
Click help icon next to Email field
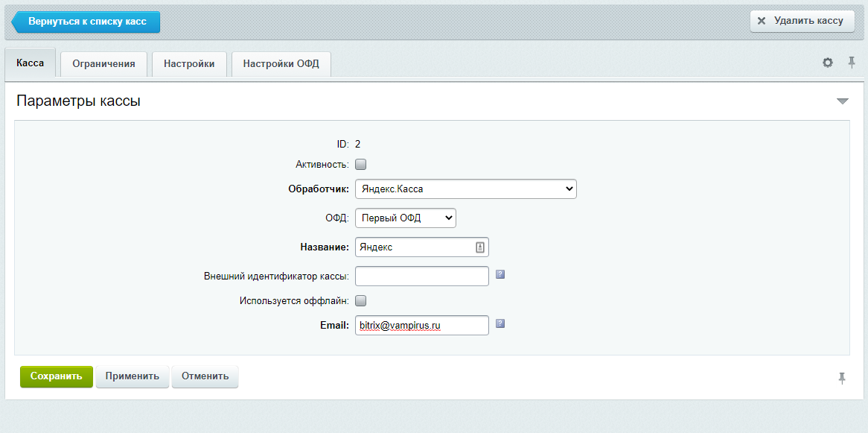[500, 323]
